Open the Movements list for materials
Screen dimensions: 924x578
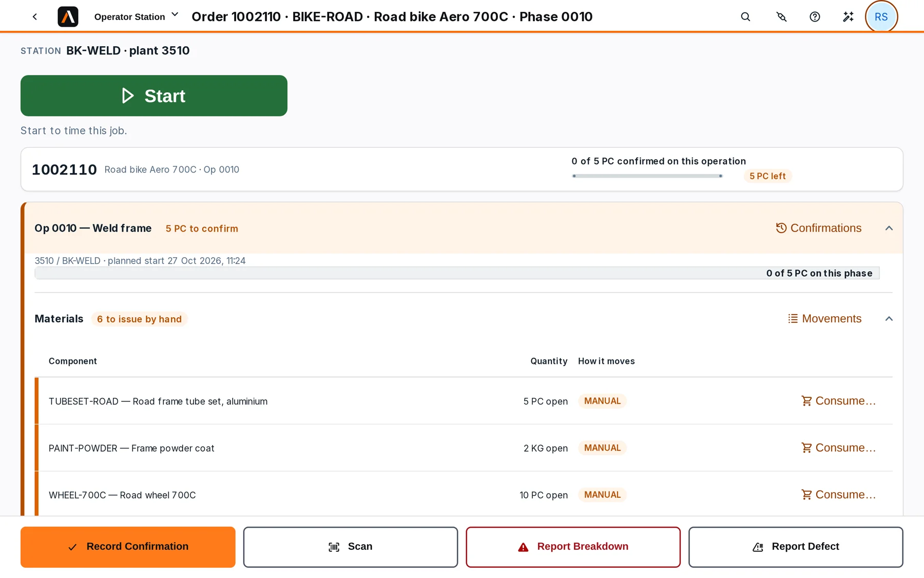[x=824, y=319]
